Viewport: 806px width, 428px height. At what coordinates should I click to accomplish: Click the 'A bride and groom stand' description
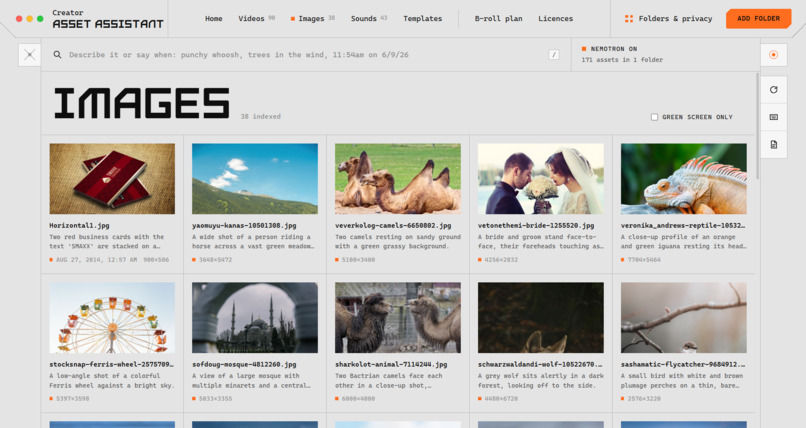pyautogui.click(x=541, y=241)
